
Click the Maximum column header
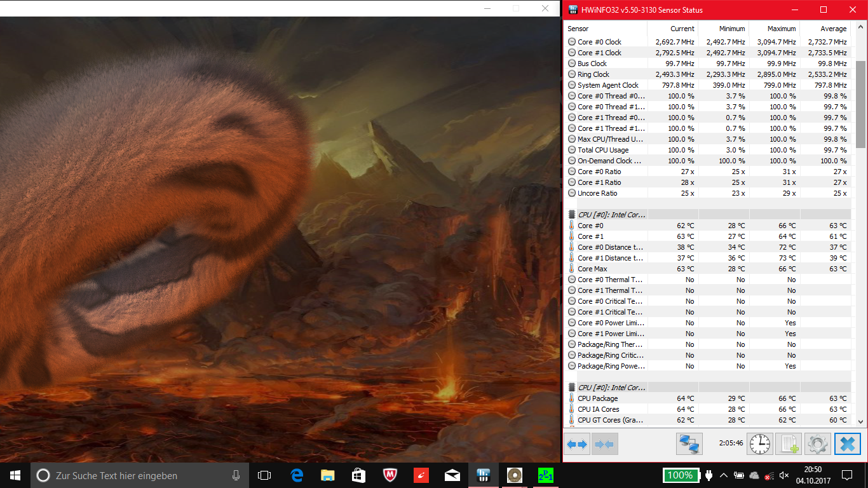(x=775, y=29)
